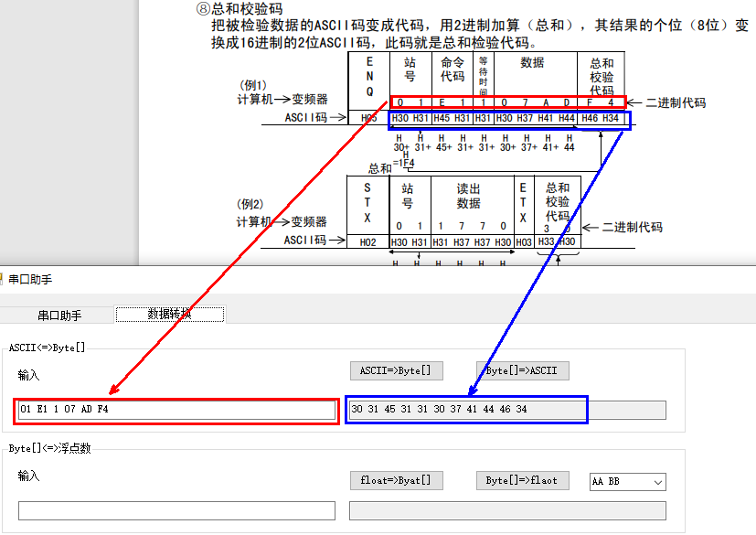This screenshot has height=535, width=756.
Task: Click the output box showing 30 31 45 31
Action: tap(466, 410)
